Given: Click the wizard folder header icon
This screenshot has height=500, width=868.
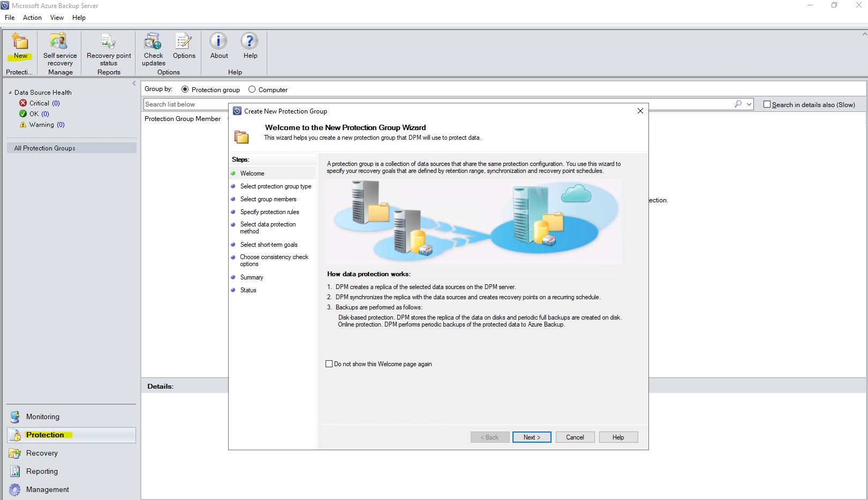Looking at the screenshot, I should [x=241, y=137].
